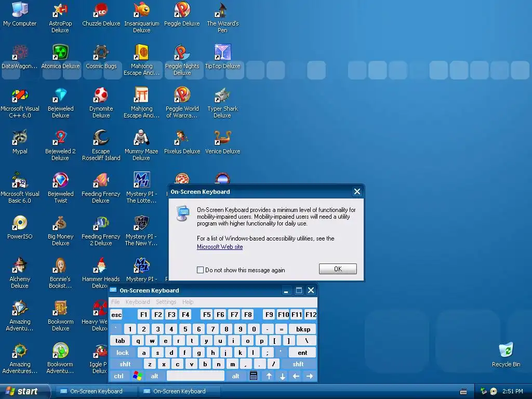Click the Windows logo key
Image resolution: width=532 pixels, height=399 pixels.
pyautogui.click(x=137, y=376)
